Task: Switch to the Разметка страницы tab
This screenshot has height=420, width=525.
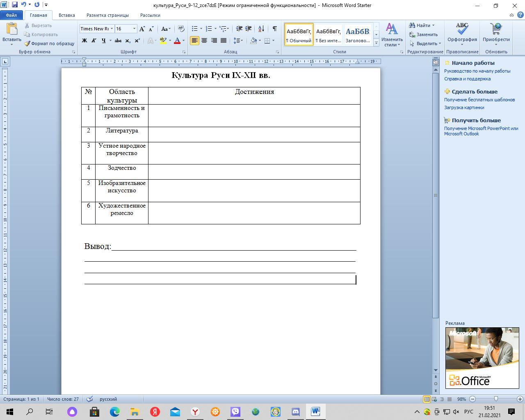Action: click(x=107, y=15)
